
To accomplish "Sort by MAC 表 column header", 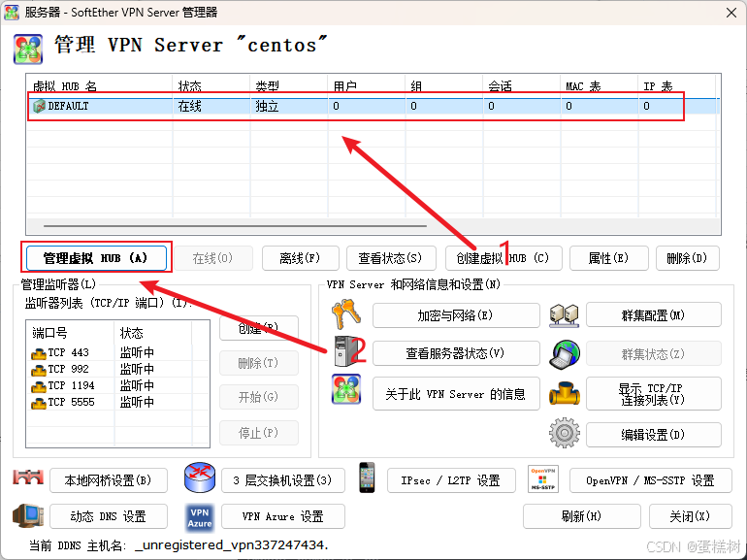I will (600, 85).
